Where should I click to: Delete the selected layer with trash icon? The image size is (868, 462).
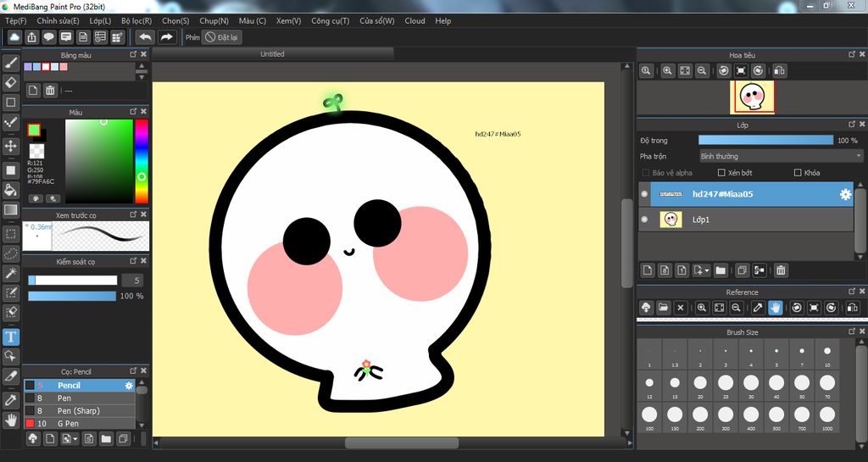click(781, 270)
